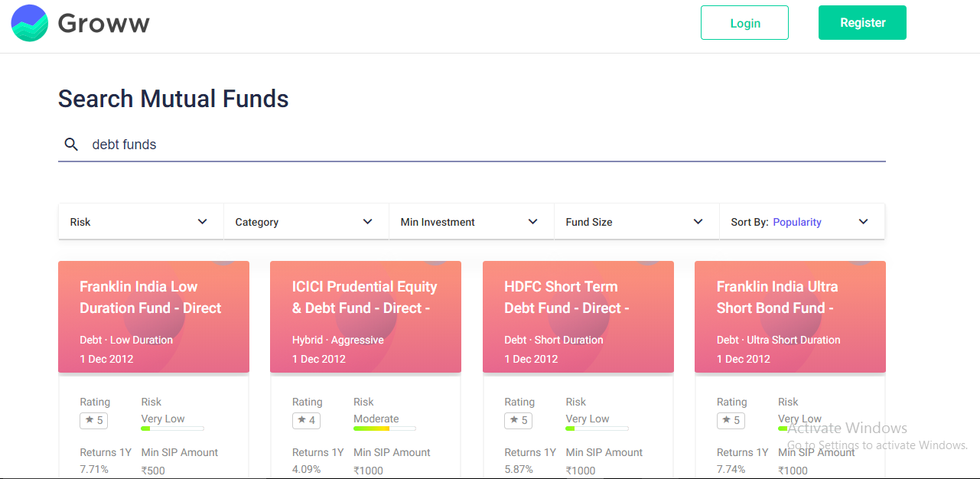Click the star rating 5 badge on HDFC Short Term Debt
980x479 pixels.
pyautogui.click(x=517, y=420)
